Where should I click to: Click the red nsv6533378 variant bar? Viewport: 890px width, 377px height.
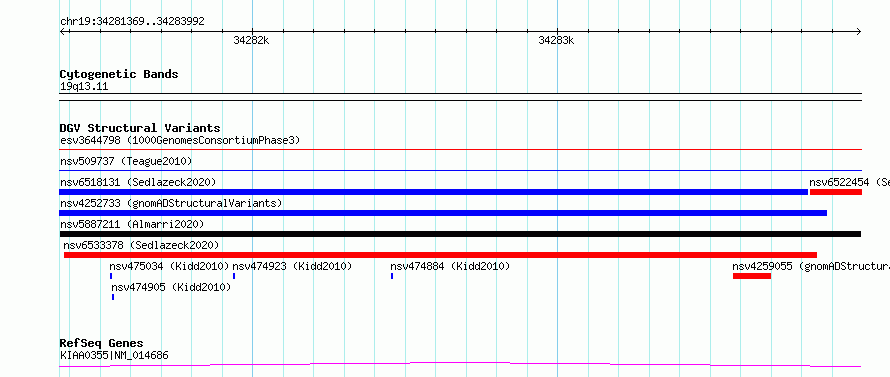pos(440,255)
